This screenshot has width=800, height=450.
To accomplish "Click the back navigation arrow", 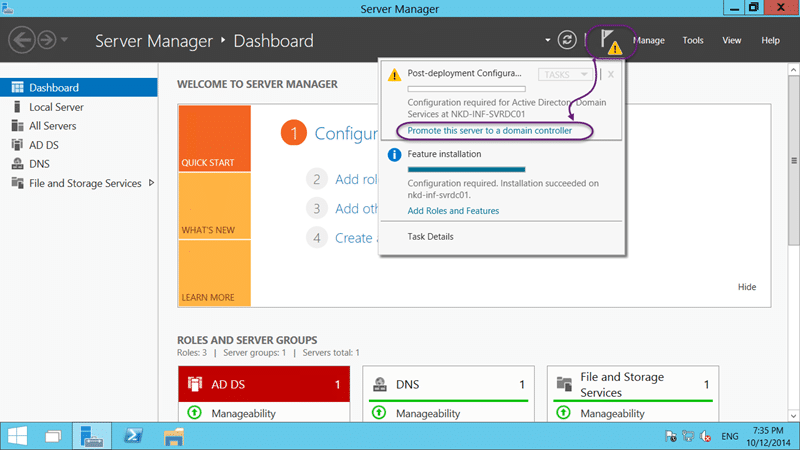I will 21,40.
